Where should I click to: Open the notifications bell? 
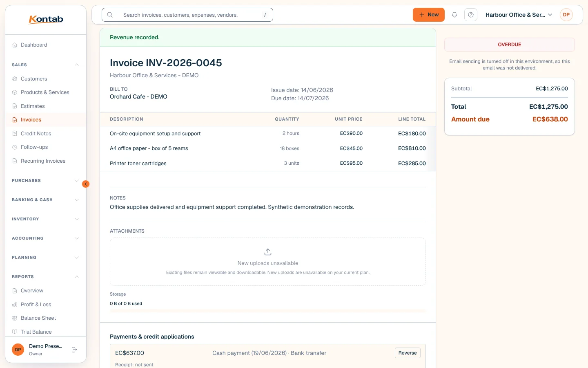(x=454, y=15)
